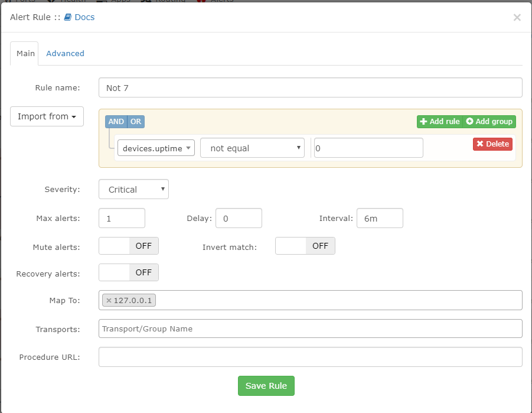Open the Advanced tab

point(65,53)
